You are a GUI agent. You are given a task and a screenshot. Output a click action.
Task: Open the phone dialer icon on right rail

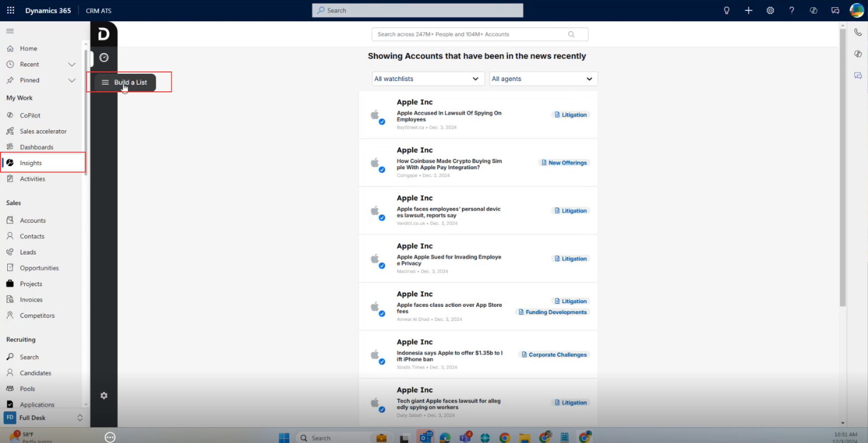[858, 32]
